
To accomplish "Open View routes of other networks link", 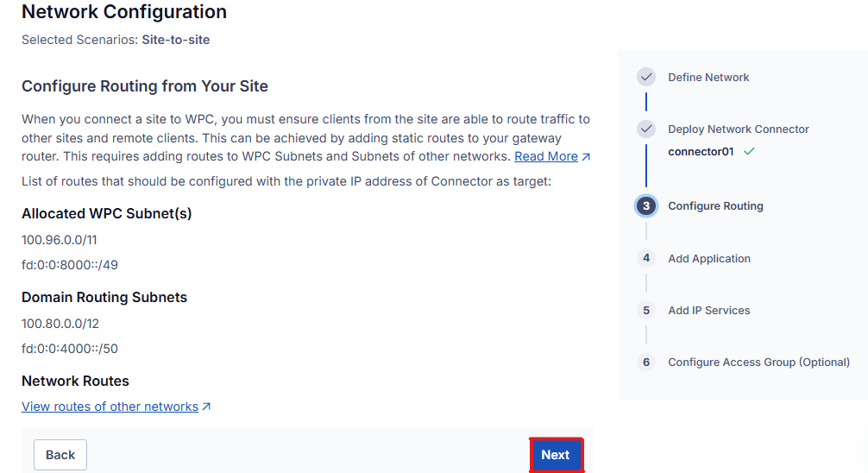I will 110,407.
